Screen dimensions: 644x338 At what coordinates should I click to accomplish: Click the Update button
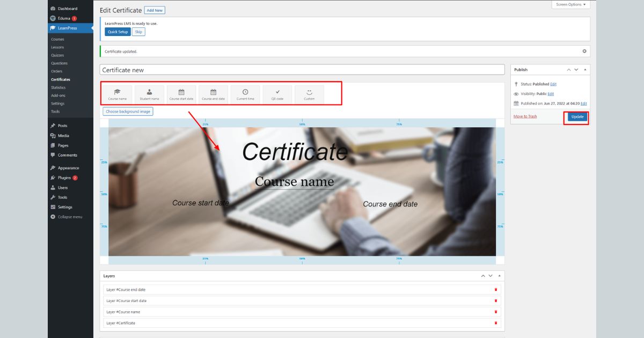click(577, 117)
